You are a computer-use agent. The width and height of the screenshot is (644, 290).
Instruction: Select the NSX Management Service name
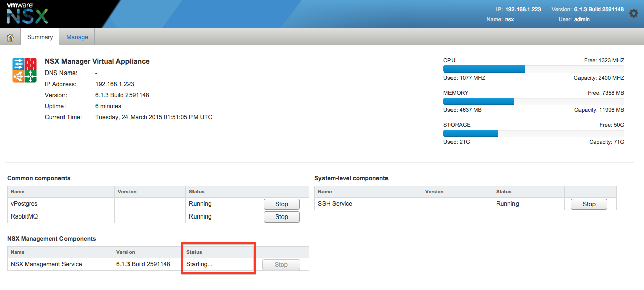point(46,264)
